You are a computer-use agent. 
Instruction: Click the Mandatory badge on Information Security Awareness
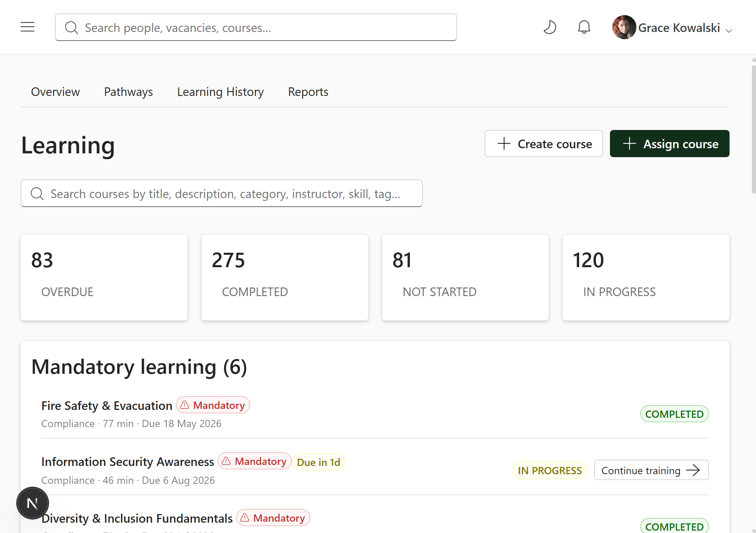coord(255,461)
